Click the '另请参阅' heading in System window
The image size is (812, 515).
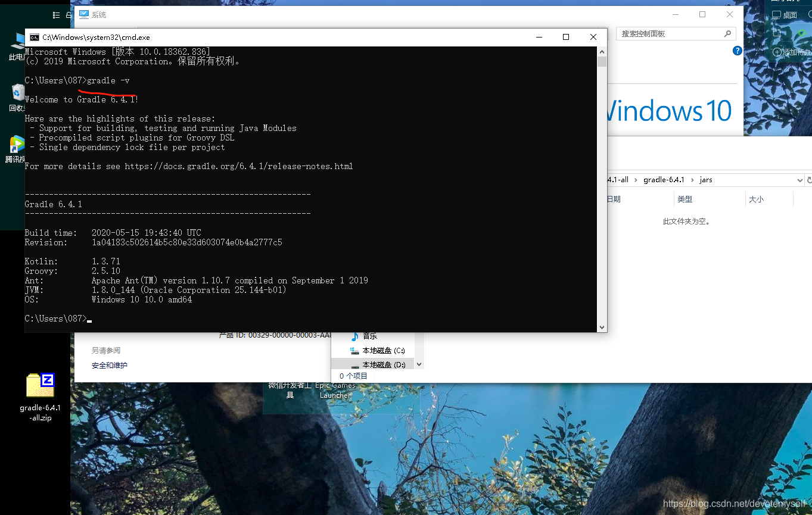(105, 351)
